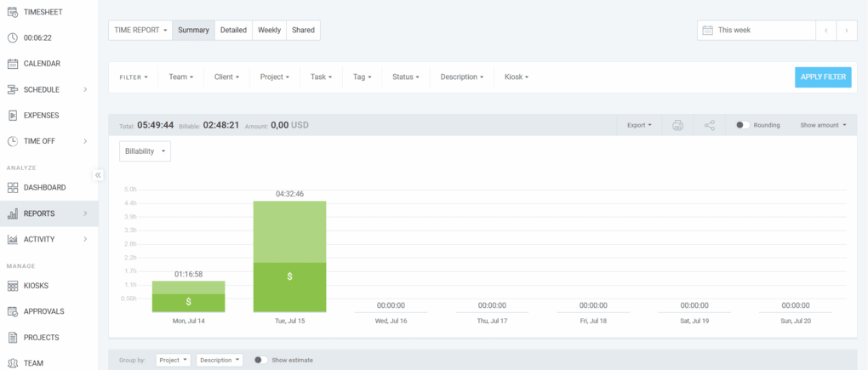Open the Billability chart dropdown
Image resolution: width=868 pixels, height=370 pixels.
click(145, 151)
